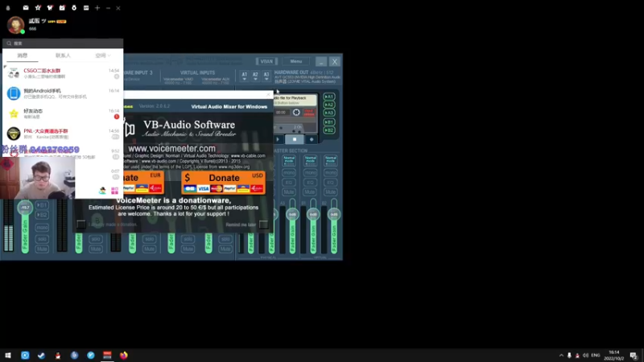
Task: Expand the A3 hardware out dropdown
Action: tap(266, 76)
